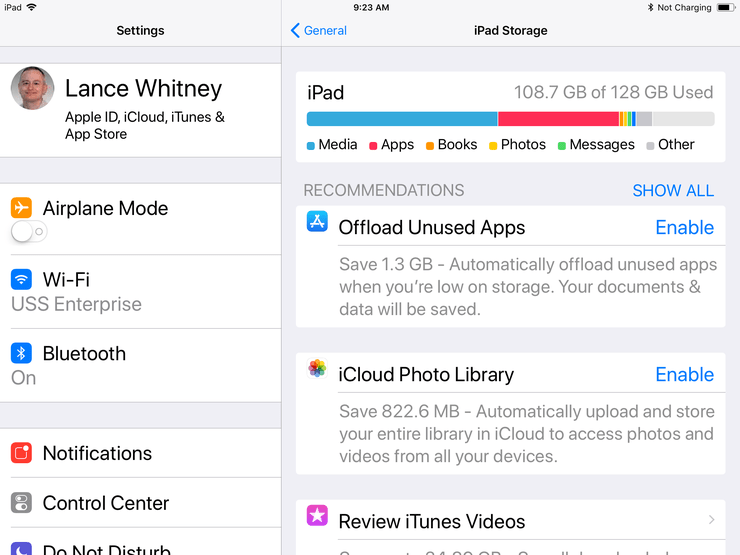Tap the battery icon in status bar
Image resolution: width=740 pixels, height=555 pixels.
[726, 8]
